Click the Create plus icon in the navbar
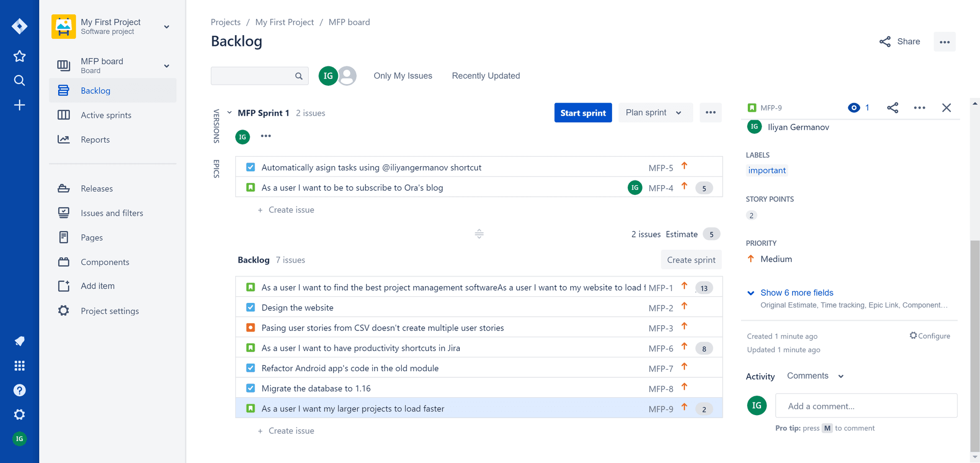 (x=19, y=105)
